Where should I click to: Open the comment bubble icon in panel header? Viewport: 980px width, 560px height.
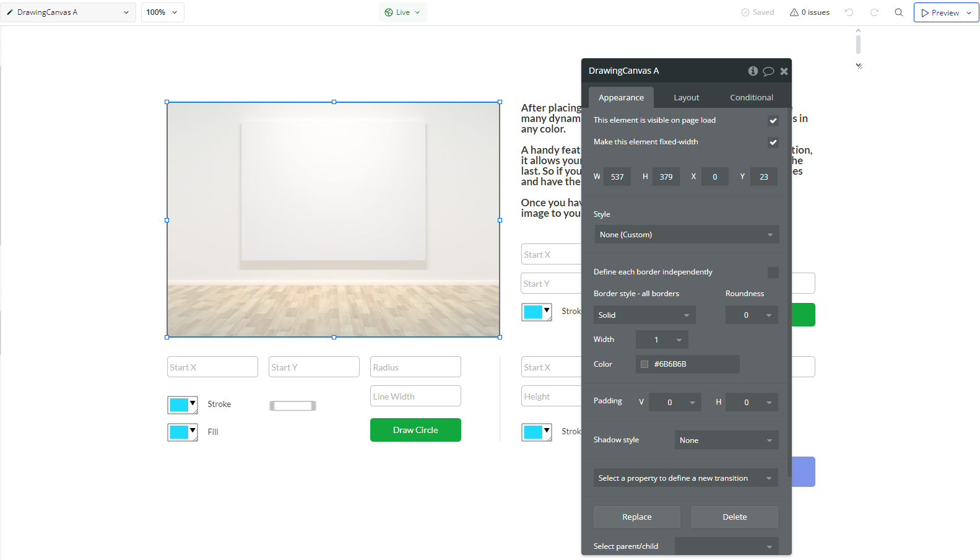tap(768, 71)
